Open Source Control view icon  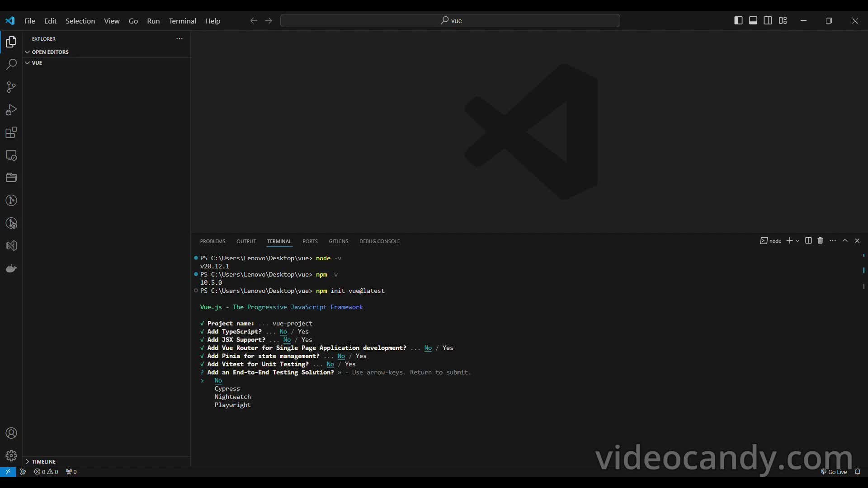point(11,87)
